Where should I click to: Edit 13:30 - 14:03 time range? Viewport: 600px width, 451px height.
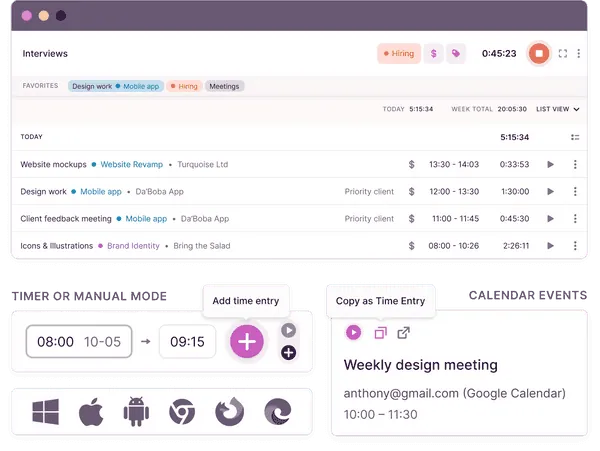click(454, 164)
